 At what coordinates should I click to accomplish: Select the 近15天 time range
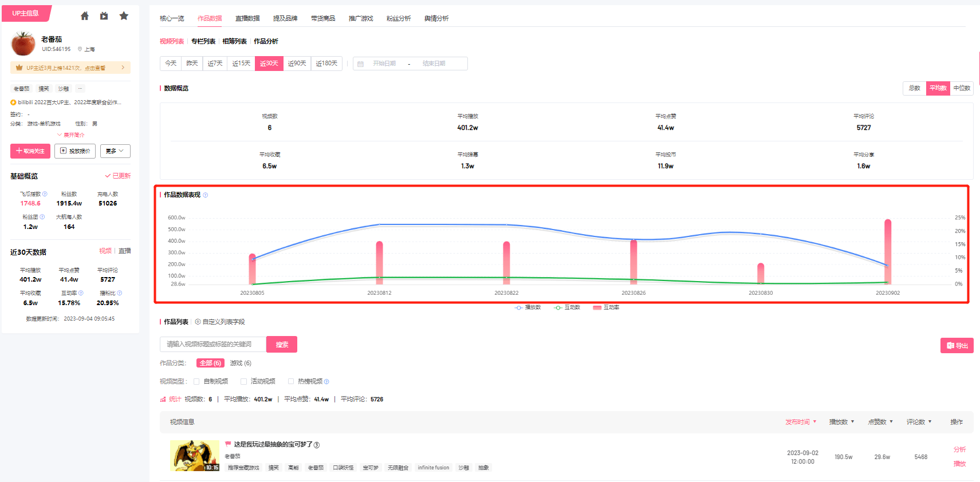click(x=241, y=64)
